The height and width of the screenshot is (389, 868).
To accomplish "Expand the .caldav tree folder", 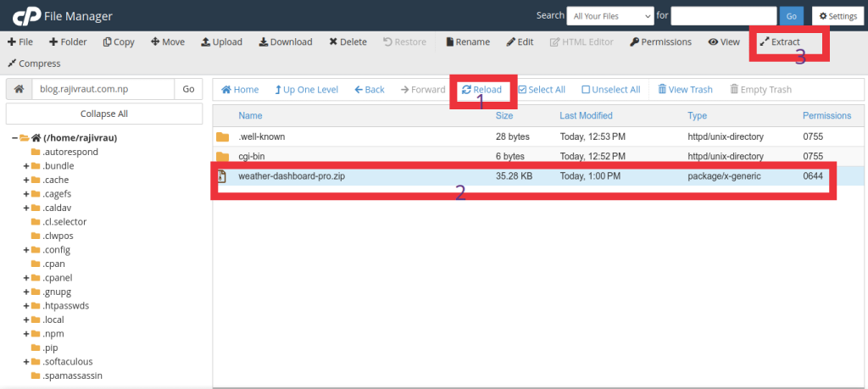I will (x=26, y=208).
